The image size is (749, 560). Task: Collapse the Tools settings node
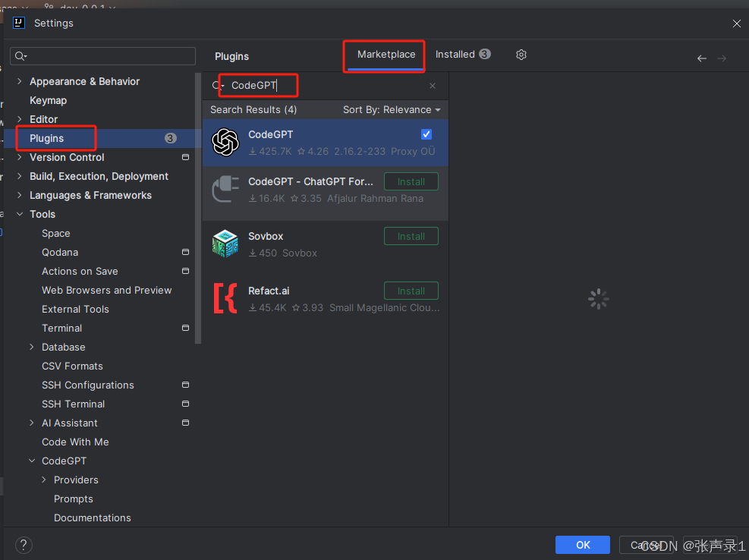(20, 214)
